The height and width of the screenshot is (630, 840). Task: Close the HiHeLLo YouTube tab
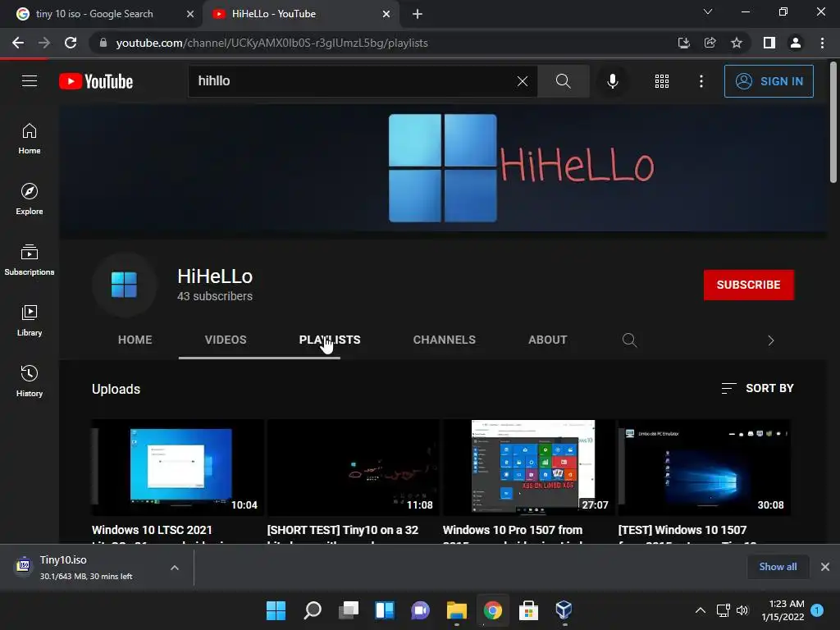(386, 14)
